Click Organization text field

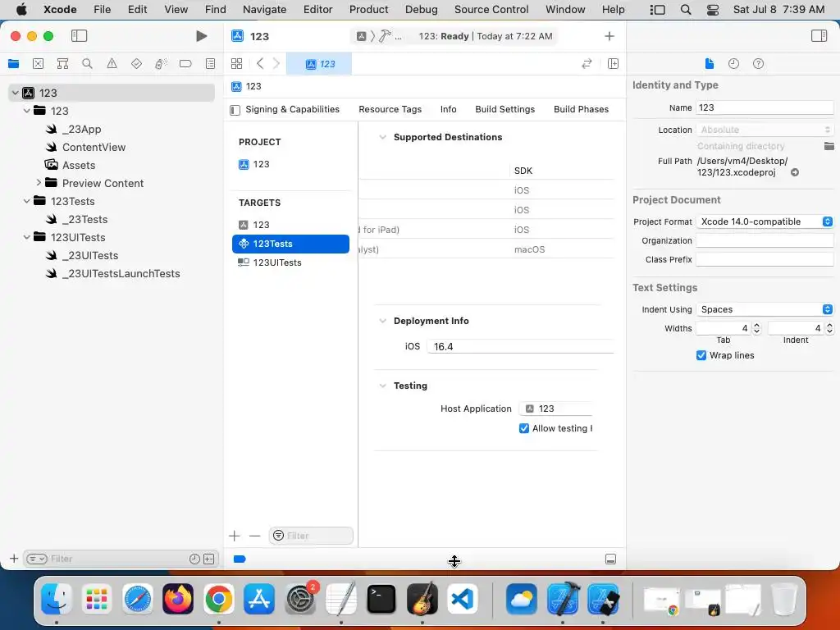coord(765,240)
